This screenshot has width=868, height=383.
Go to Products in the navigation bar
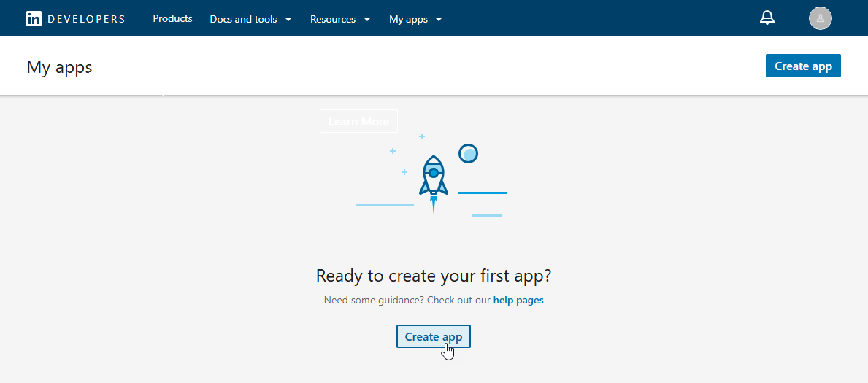(172, 19)
